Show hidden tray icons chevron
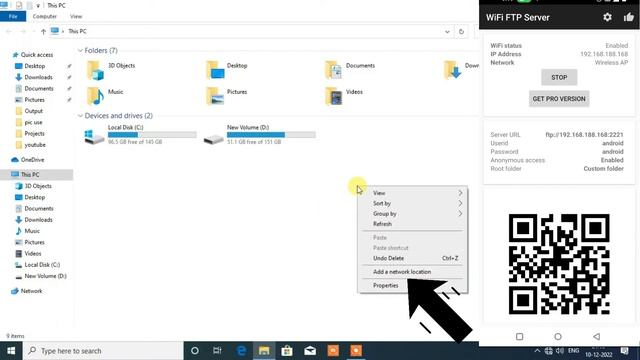 [537, 351]
